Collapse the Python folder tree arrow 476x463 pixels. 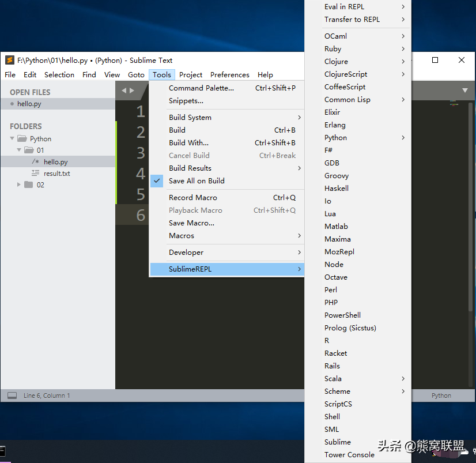tap(12, 138)
